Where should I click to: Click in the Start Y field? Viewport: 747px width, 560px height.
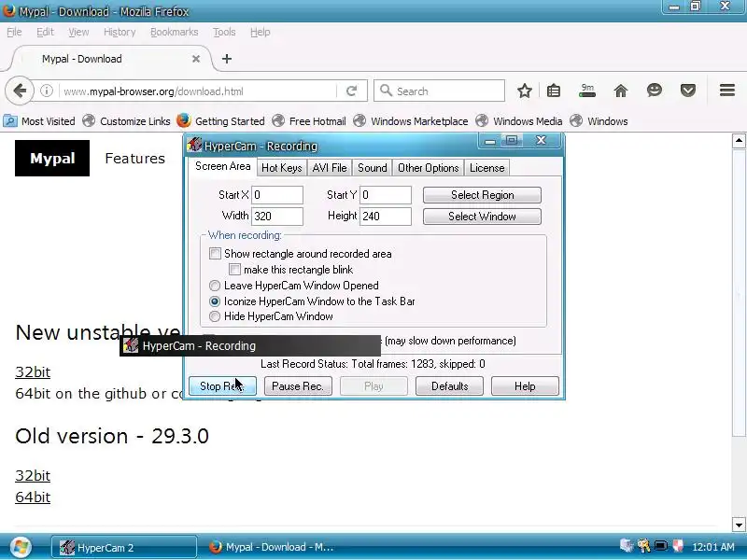click(386, 195)
